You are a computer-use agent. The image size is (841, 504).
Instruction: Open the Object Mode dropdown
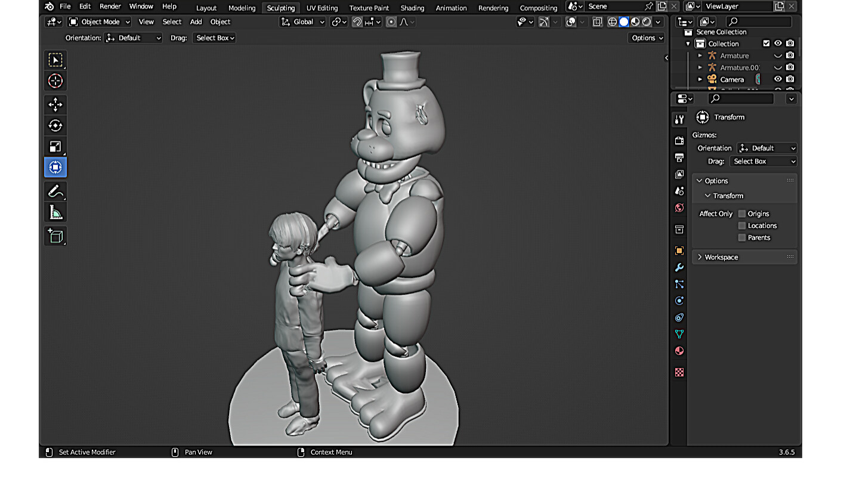[99, 22]
